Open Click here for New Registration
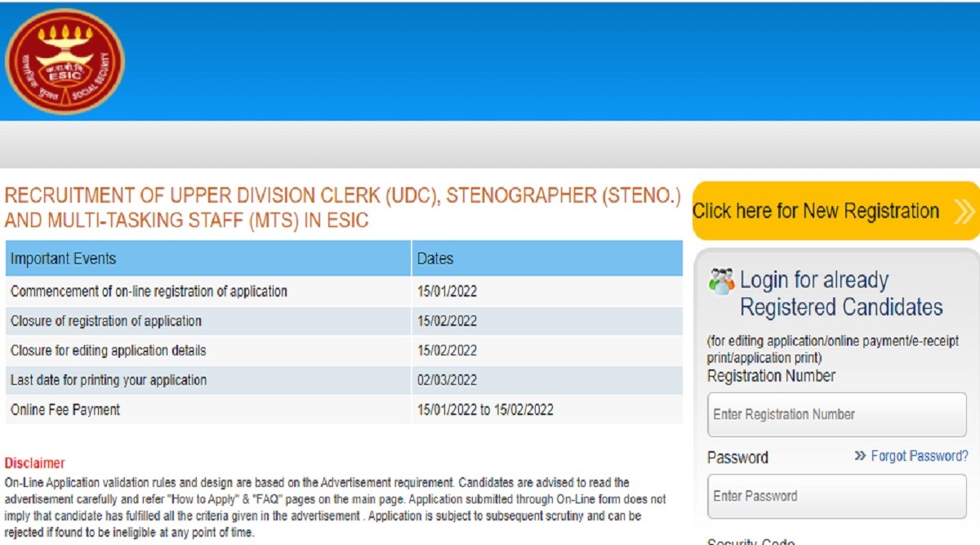 click(816, 212)
